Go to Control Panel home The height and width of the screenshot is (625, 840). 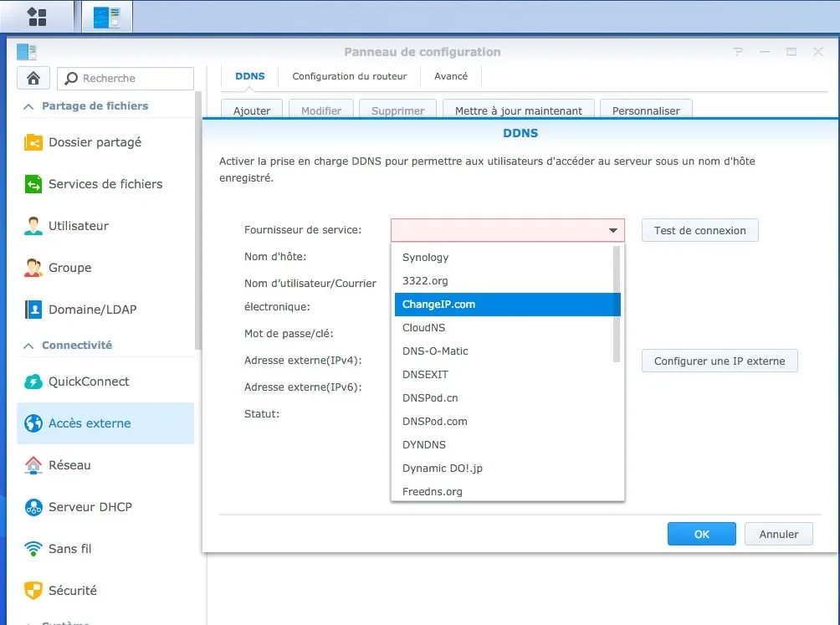(33, 78)
